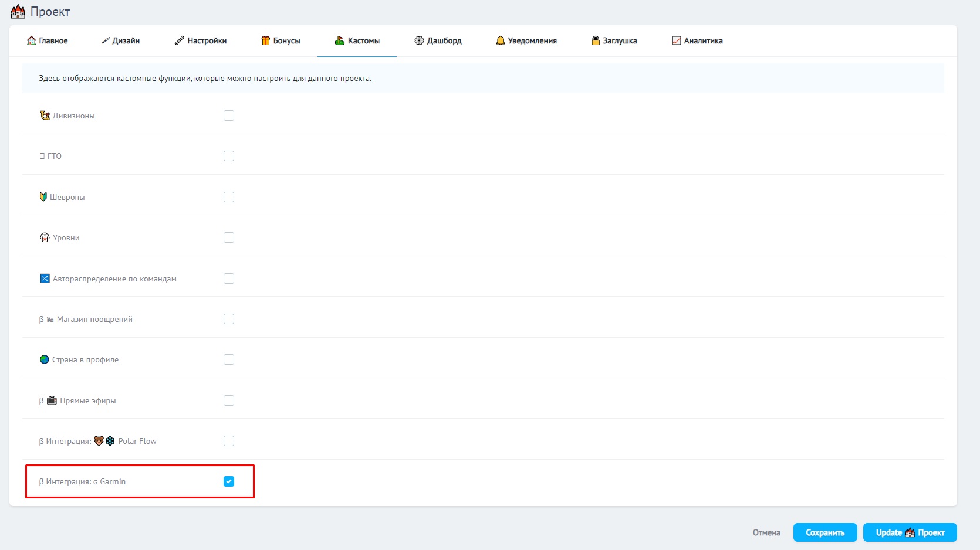Image resolution: width=980 pixels, height=550 pixels.
Task: Enable the Polar Flow integration checkbox
Action: (x=229, y=441)
